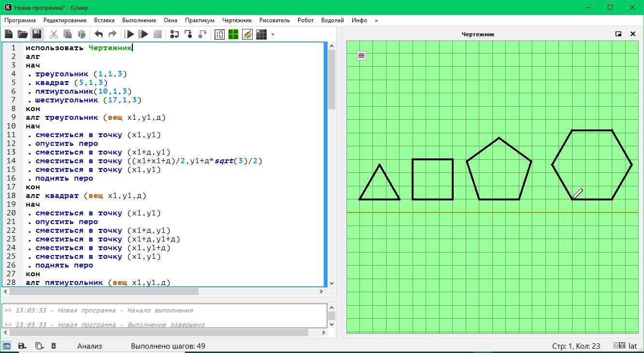Open the Чертежник window via green grid icon
Image resolution: width=644 pixels, height=353 pixels.
pos(233,34)
